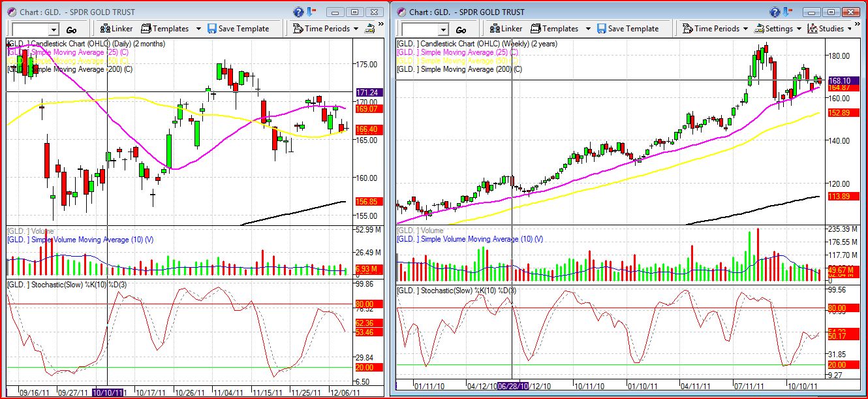868x399 pixels.
Task: Click the Linker icon in the right chart window
Action: [x=495, y=29]
